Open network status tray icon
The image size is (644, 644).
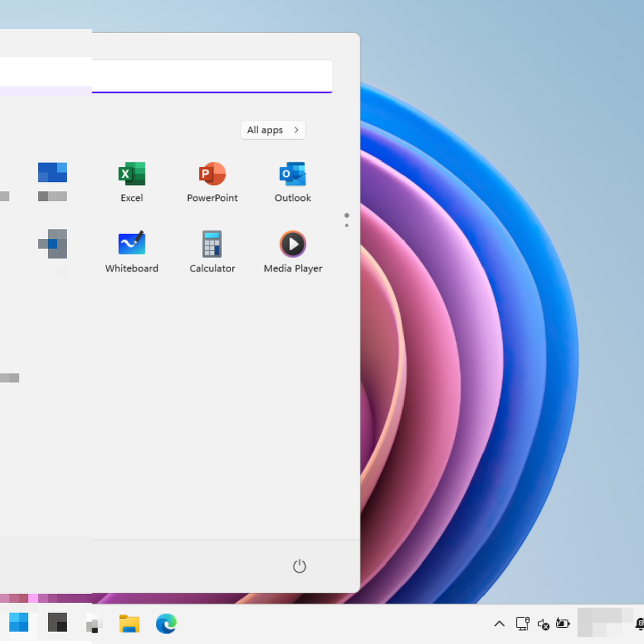pos(523,624)
